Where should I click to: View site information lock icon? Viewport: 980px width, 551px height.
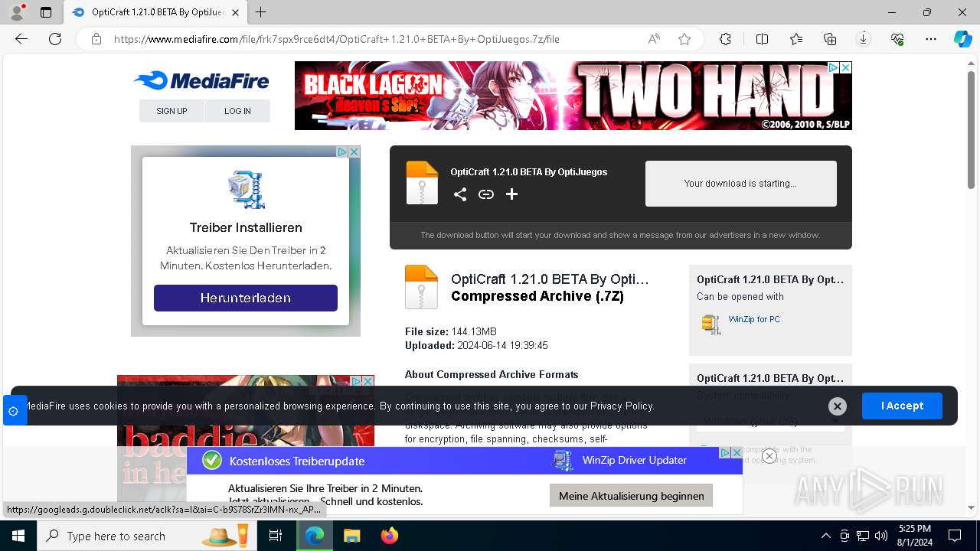96,39
